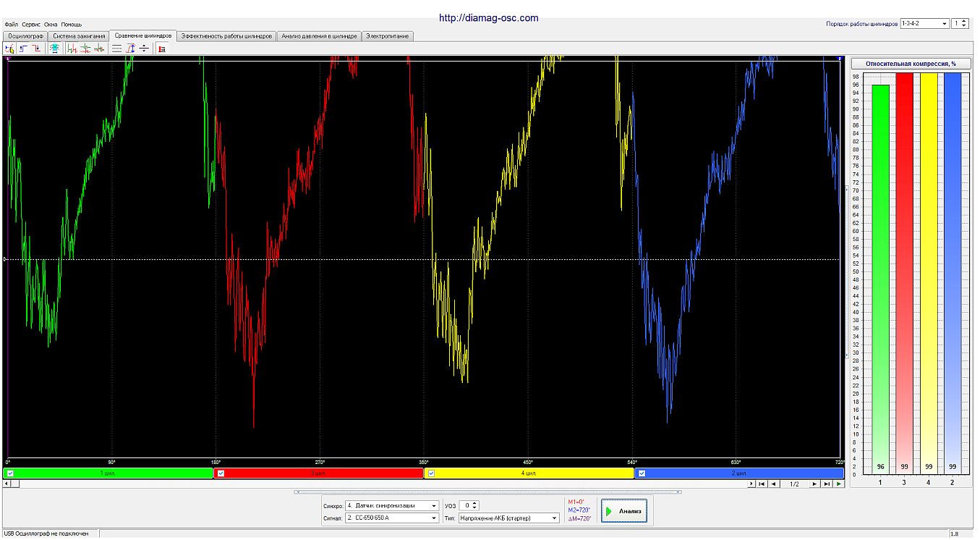Open the Сервис menu
Screen dimensions: 980x540
[x=31, y=25]
